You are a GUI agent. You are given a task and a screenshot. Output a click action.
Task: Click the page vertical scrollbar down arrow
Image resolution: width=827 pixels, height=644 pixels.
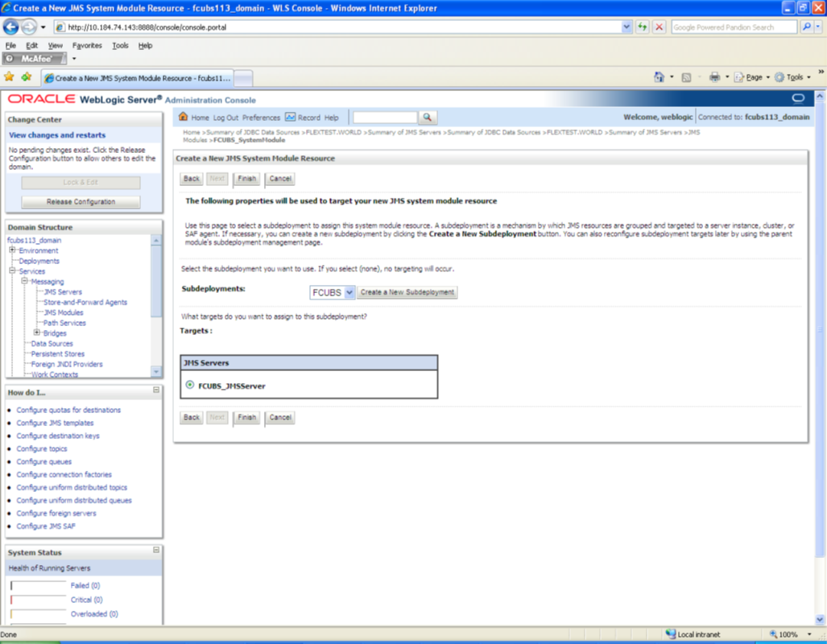819,619
